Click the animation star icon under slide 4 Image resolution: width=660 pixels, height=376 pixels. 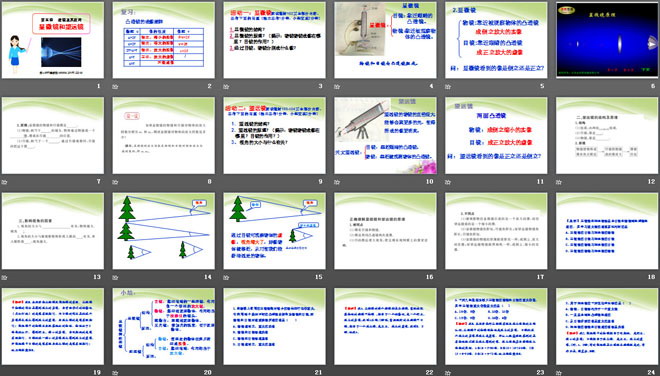pyautogui.click(x=337, y=87)
